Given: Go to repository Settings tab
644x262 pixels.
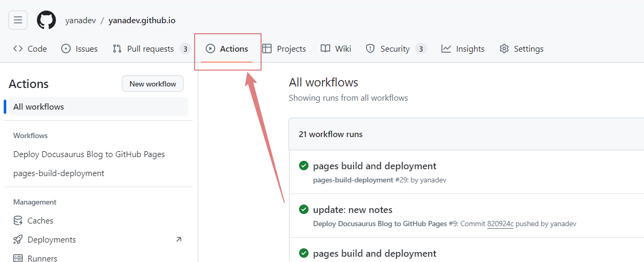Looking at the screenshot, I should [x=521, y=48].
